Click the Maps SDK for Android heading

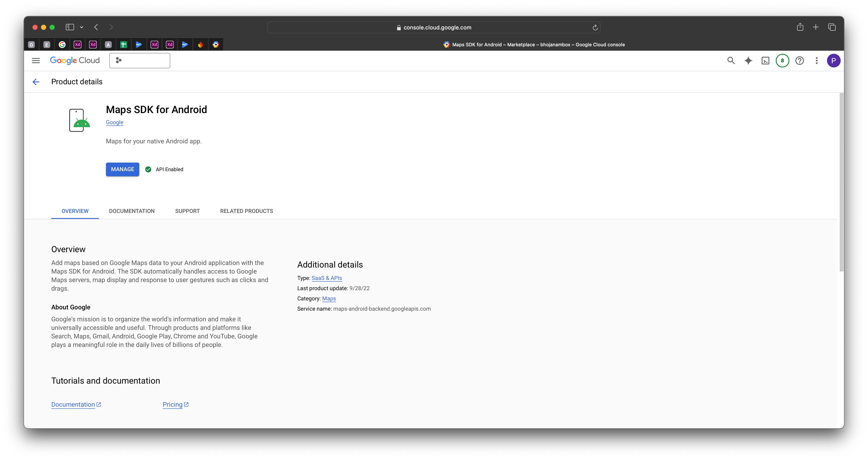pos(156,110)
